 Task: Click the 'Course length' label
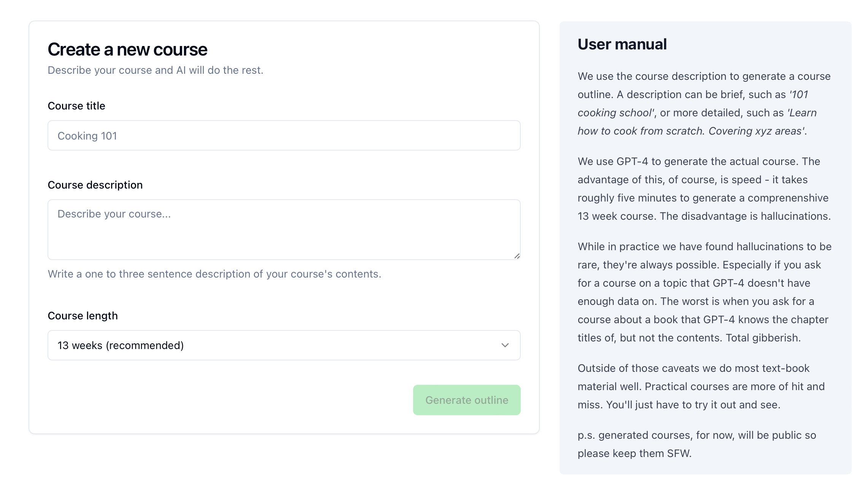pyautogui.click(x=83, y=316)
